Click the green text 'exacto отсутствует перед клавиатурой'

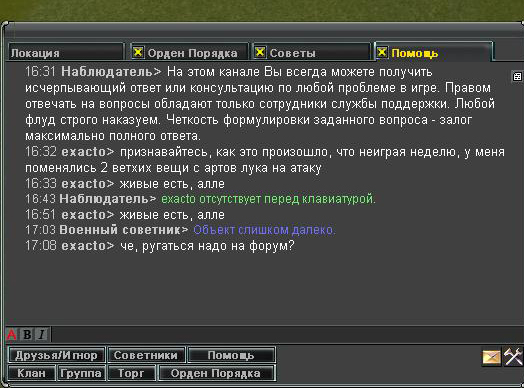pyautogui.click(x=268, y=199)
